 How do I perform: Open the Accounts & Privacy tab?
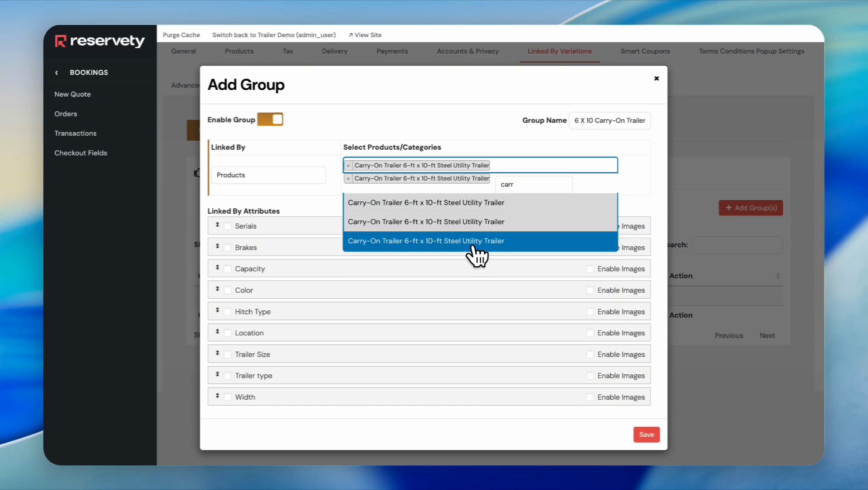468,51
